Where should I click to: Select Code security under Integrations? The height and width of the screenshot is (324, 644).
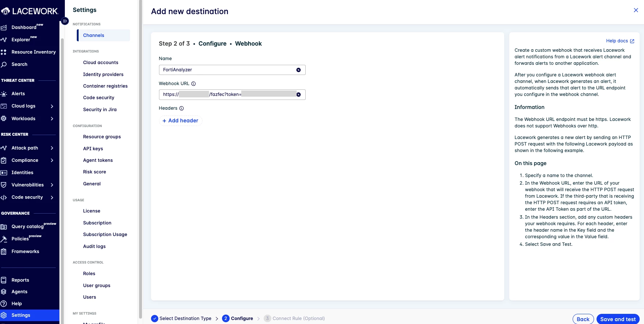tap(99, 98)
